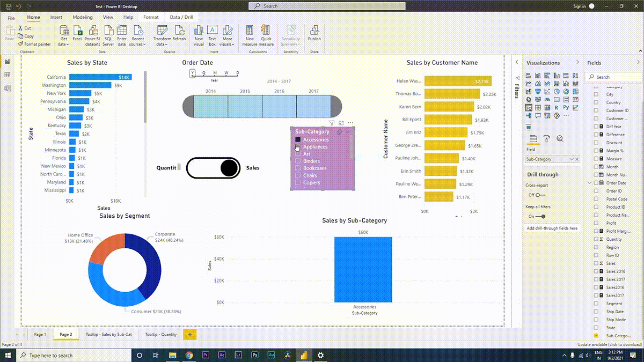Open Format painter in Clipboard group
The width and height of the screenshot is (644, 362).
34,44
